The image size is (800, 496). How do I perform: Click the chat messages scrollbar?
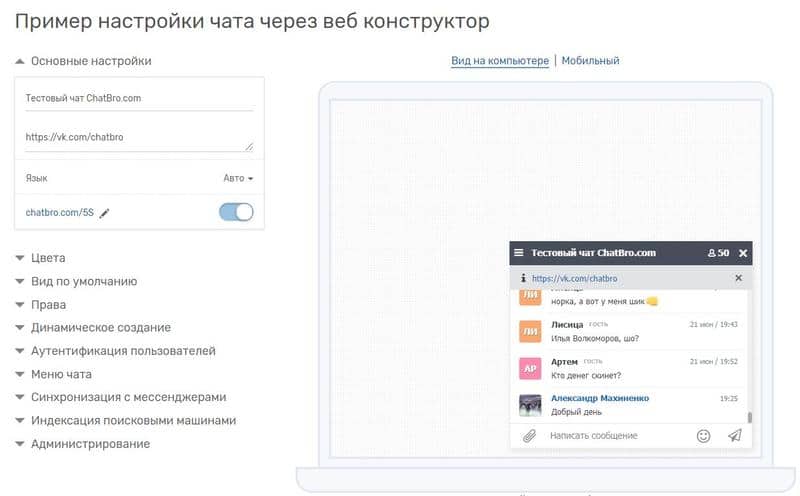749,417
